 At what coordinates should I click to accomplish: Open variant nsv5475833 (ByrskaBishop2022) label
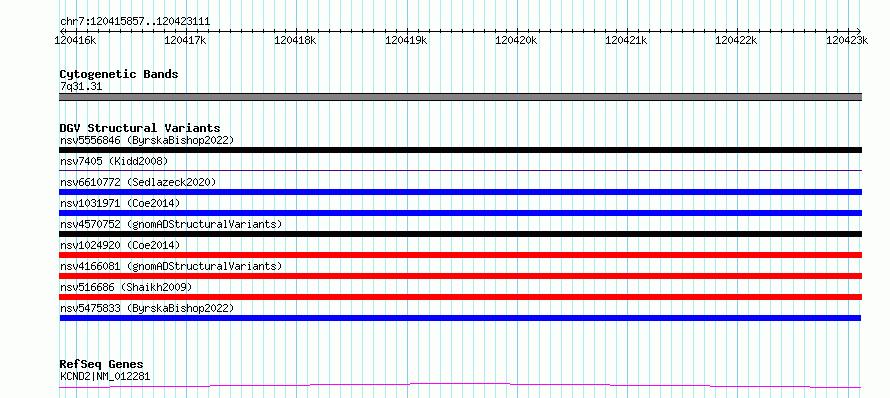[147, 308]
